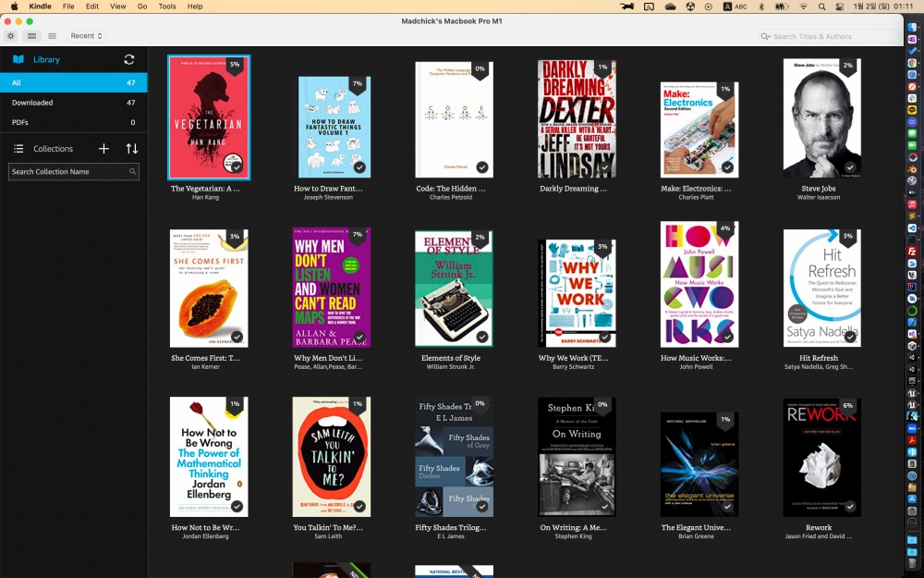Open Steve Jobs biography cover
924x578 pixels.
coord(822,118)
